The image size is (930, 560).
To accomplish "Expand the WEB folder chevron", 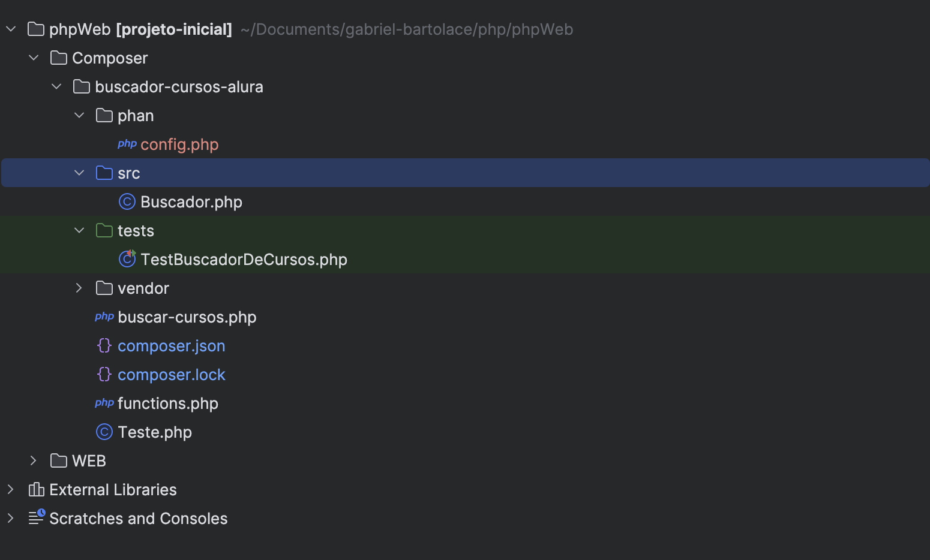I will pos(34,460).
